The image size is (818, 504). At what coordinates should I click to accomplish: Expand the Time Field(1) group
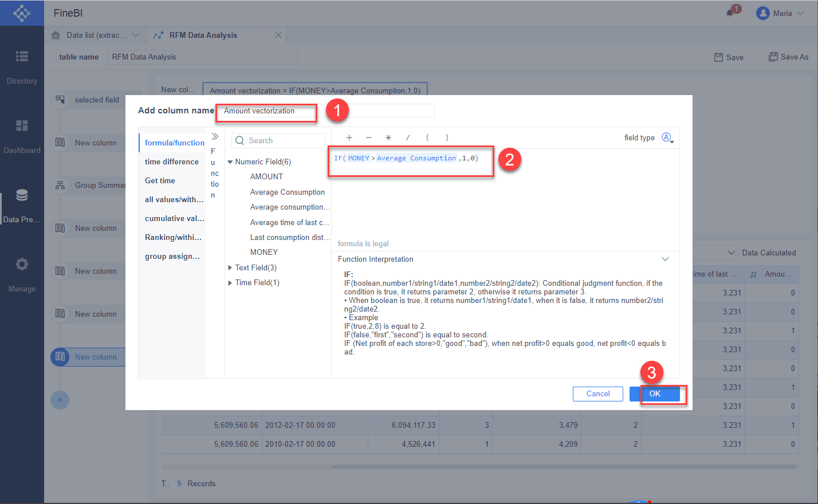coord(230,283)
